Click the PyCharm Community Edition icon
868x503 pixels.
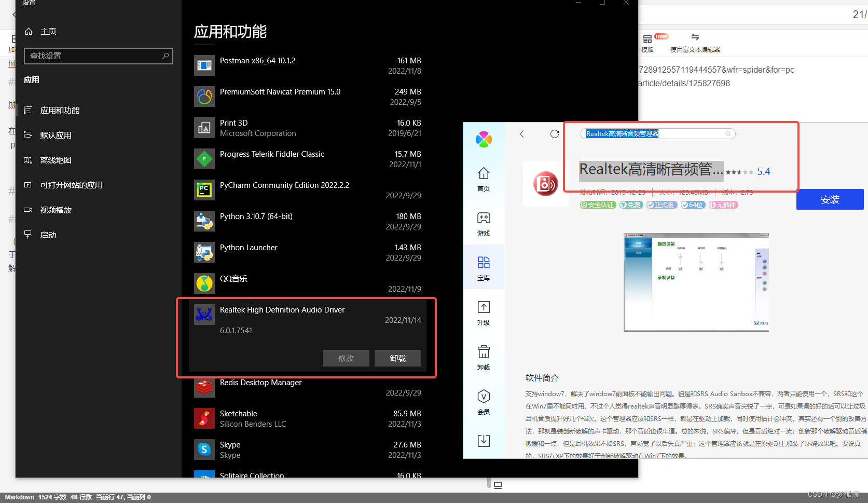(204, 190)
